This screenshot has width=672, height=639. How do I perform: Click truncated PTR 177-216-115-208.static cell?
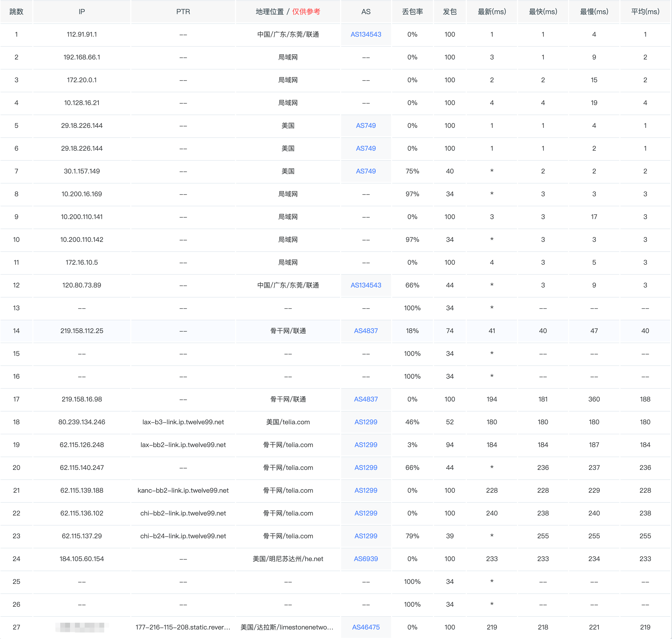[183, 627]
